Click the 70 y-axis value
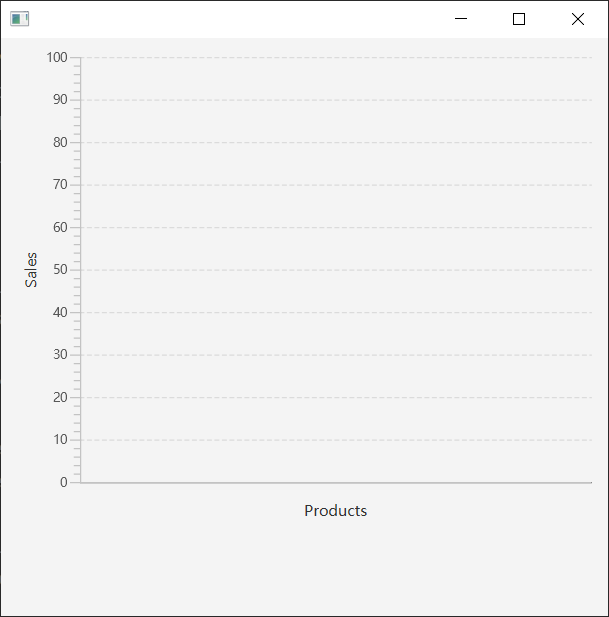The image size is (609, 617). point(59,184)
